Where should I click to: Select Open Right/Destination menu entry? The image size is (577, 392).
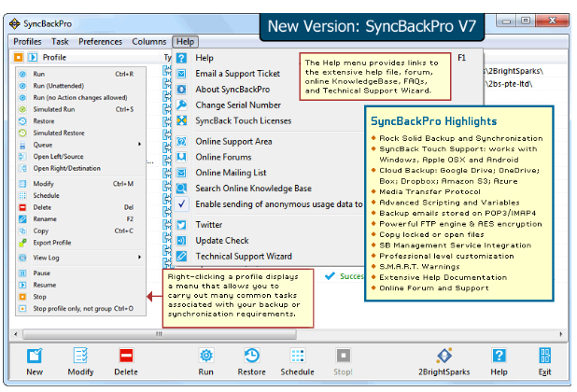pyautogui.click(x=80, y=168)
